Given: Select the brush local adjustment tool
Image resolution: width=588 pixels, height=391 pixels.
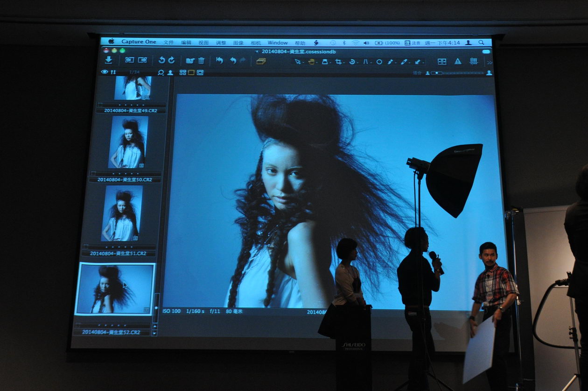Looking at the screenshot, I should tap(390, 62).
